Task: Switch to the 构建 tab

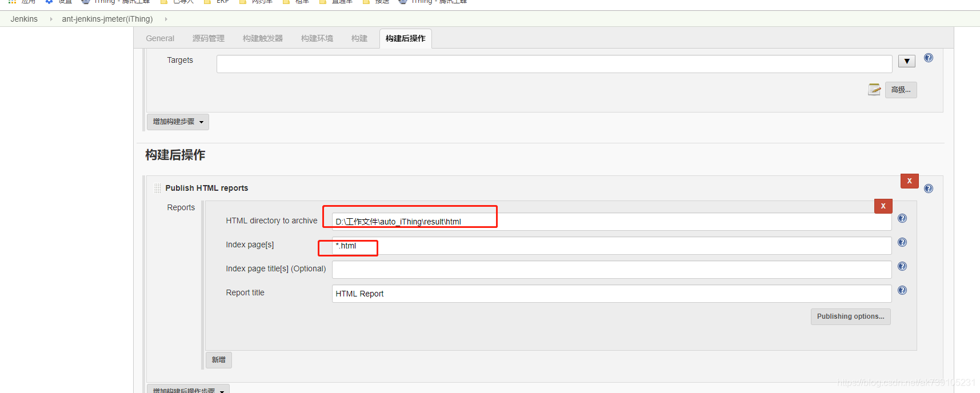Action: coord(359,38)
